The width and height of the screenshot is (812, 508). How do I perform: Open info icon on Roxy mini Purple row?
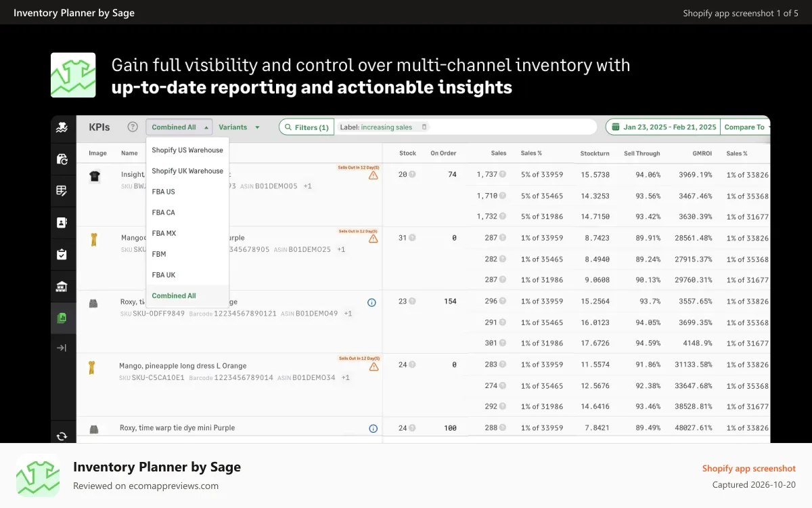373,428
